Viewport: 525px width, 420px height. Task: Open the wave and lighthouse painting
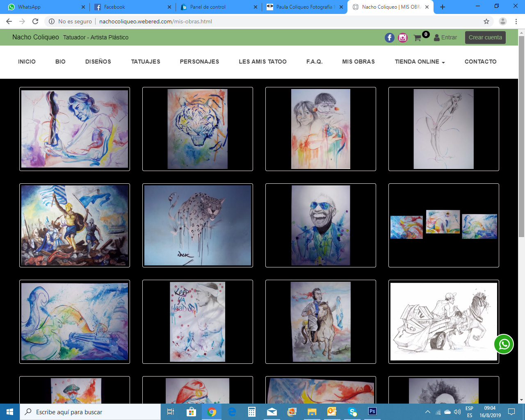(x=75, y=322)
